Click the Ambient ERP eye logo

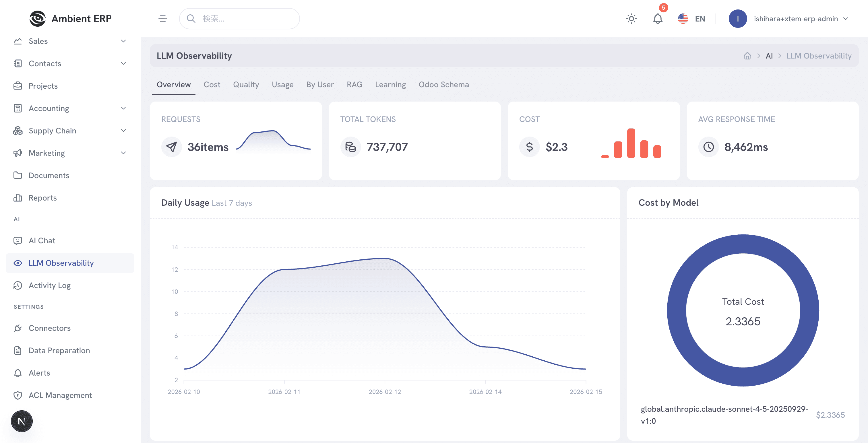pyautogui.click(x=37, y=19)
